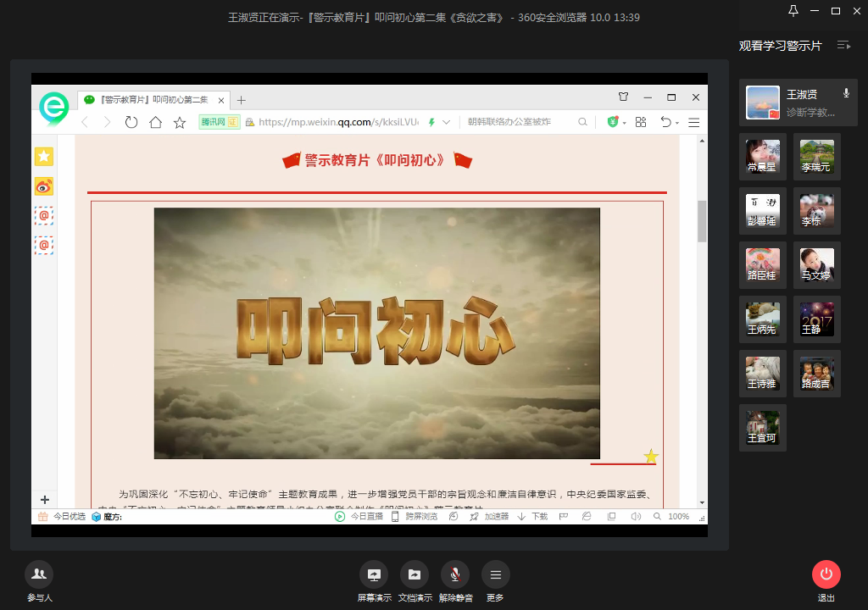Collapse the participant list sidebar

tap(843, 46)
